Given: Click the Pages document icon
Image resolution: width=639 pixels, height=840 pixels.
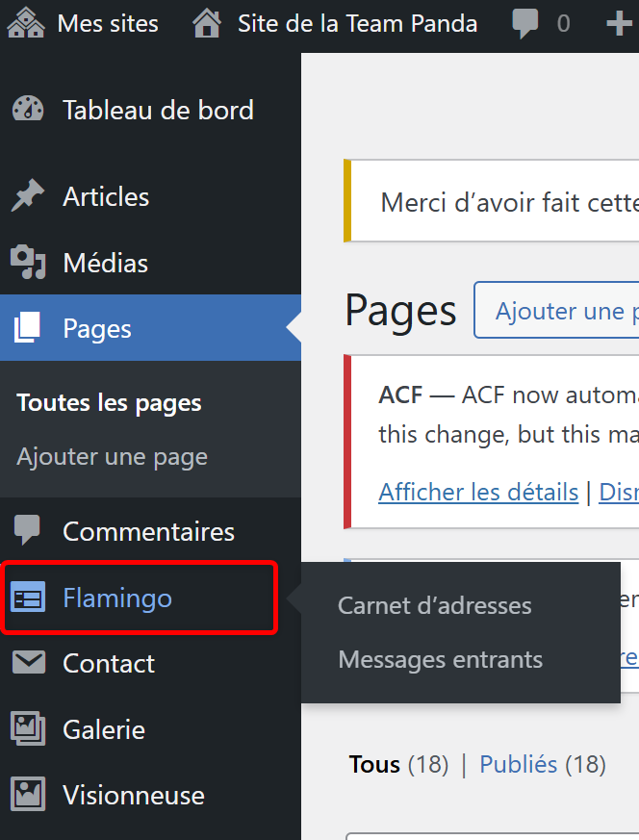Looking at the screenshot, I should tap(27, 328).
